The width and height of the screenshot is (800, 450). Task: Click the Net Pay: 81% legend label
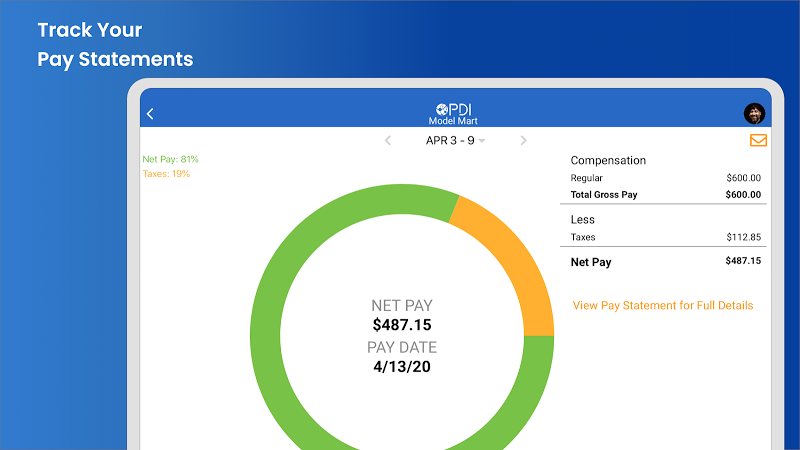click(170, 159)
